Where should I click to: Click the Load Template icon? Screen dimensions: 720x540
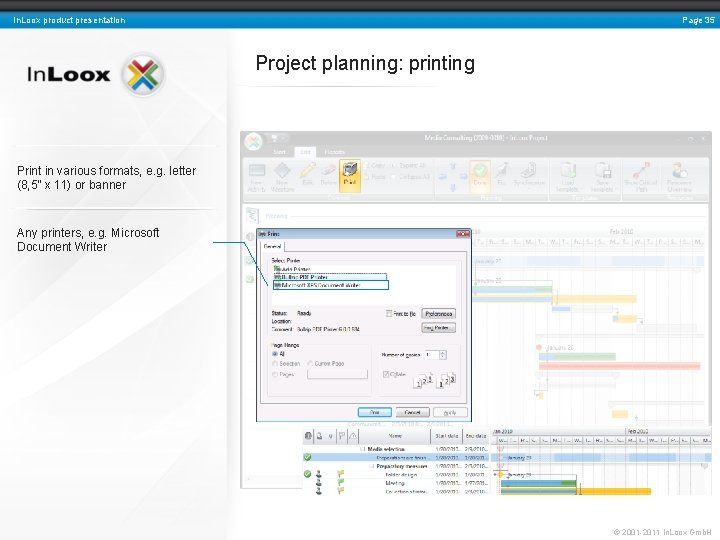[567, 170]
